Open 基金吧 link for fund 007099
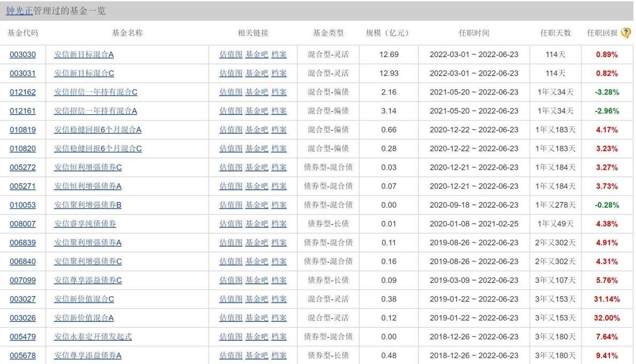636x364 pixels. [257, 280]
